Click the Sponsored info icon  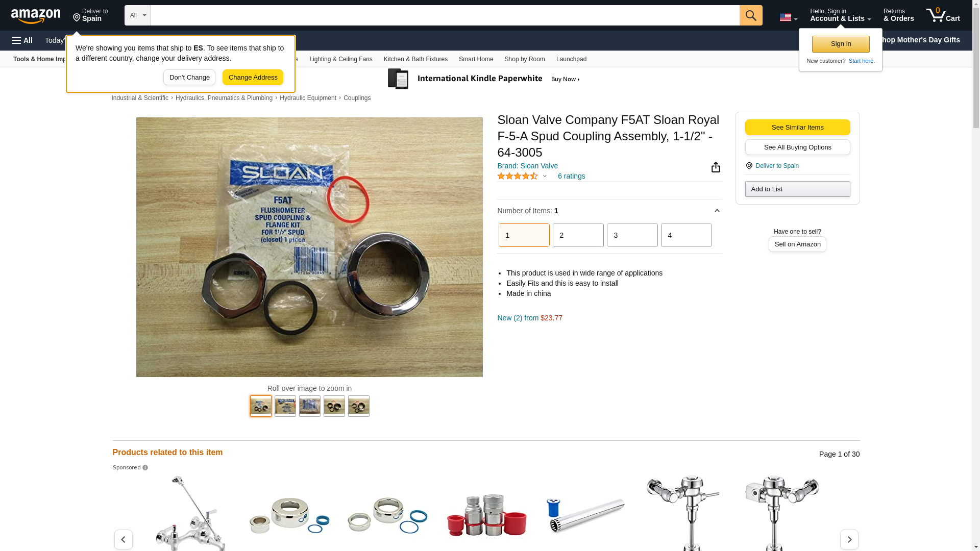pos(145,468)
